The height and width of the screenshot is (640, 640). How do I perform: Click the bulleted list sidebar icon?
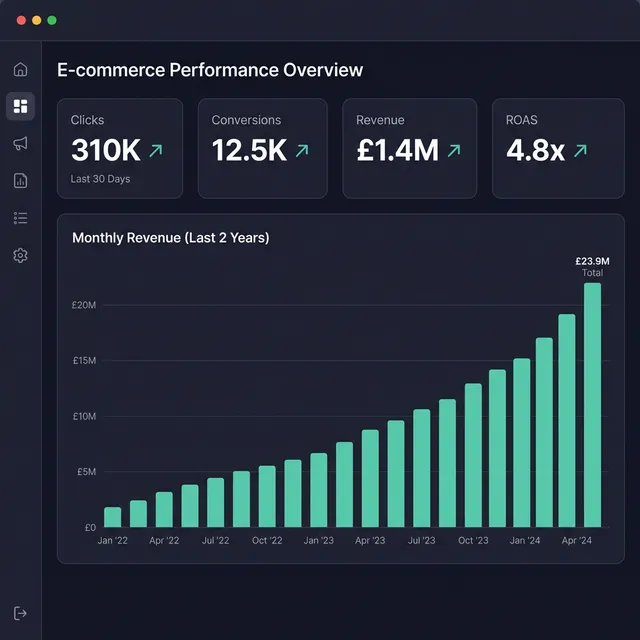(x=20, y=218)
